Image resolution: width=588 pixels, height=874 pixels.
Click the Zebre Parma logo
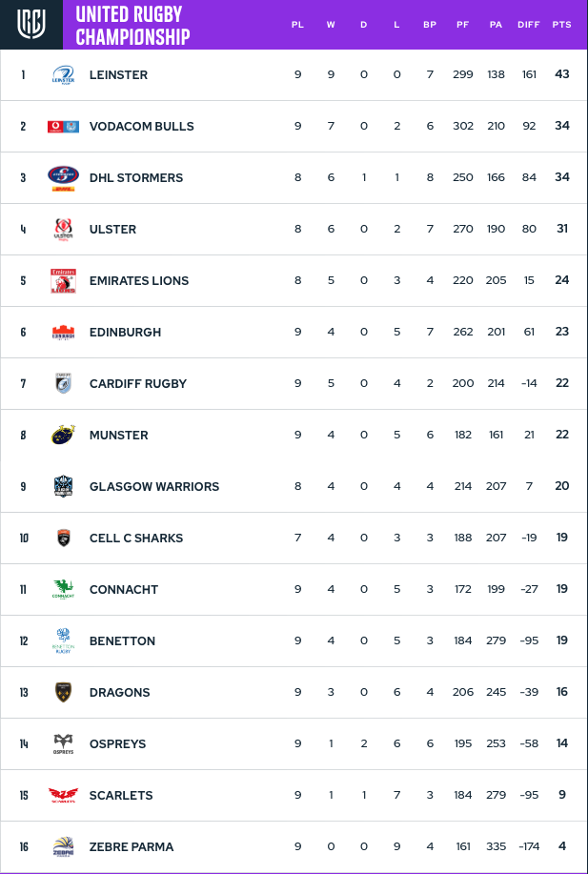[63, 846]
